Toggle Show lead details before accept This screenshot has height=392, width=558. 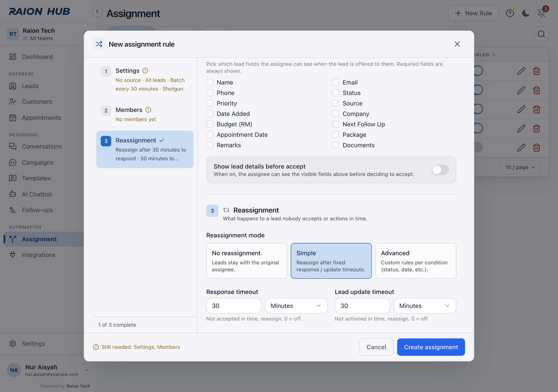[x=440, y=170]
